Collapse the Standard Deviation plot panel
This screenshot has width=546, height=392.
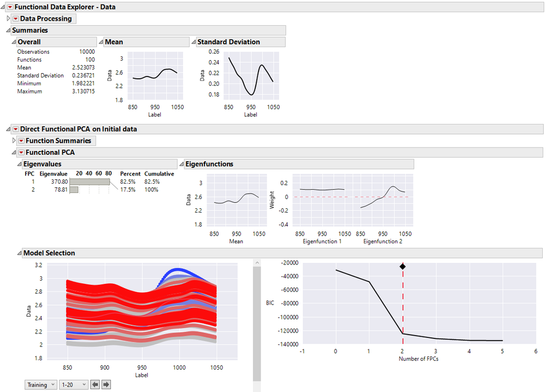pos(193,42)
